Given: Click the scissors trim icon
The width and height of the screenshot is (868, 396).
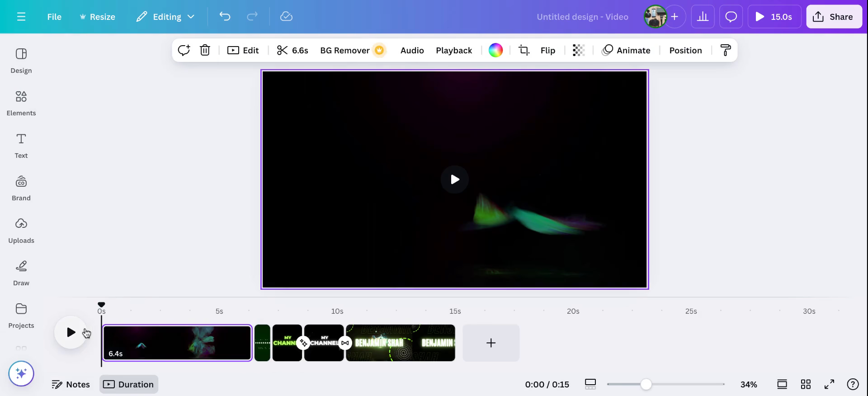Looking at the screenshot, I should 283,50.
